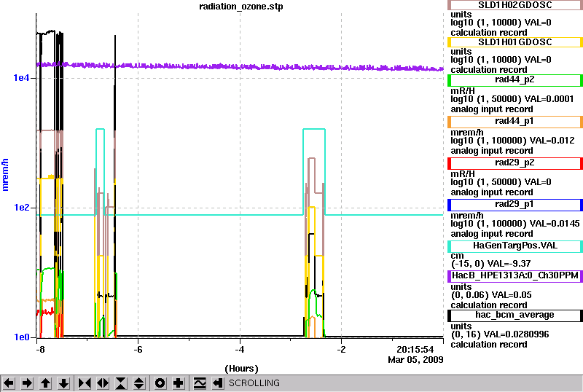
Task: Pan the plot down with the down arrow
Action: (x=64, y=383)
